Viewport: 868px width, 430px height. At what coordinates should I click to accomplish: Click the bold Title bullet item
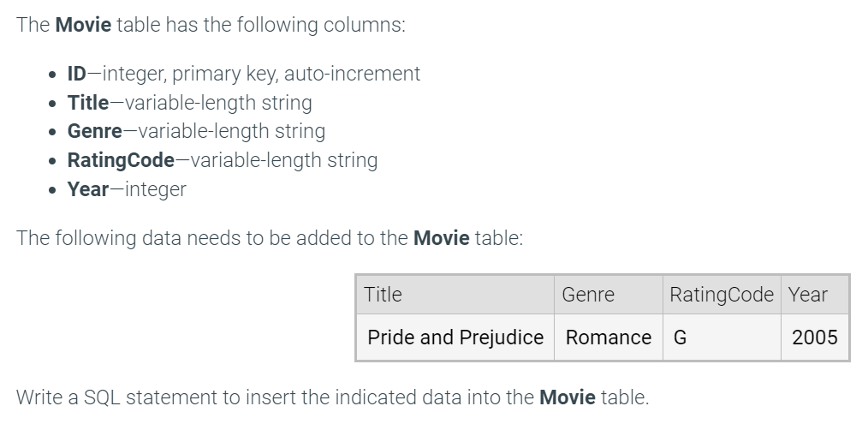point(88,103)
